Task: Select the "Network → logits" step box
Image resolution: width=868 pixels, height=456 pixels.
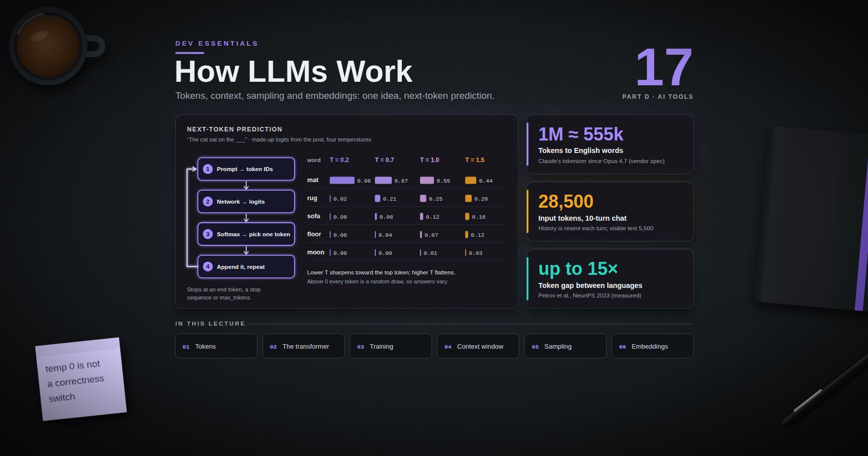Action: click(246, 202)
